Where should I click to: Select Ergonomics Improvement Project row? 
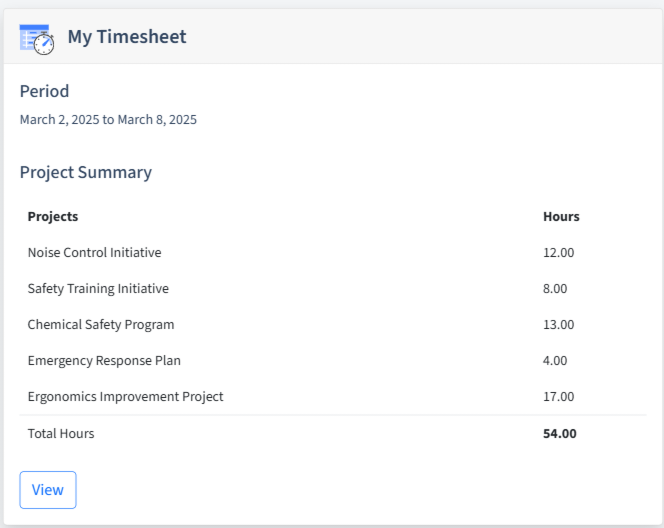tap(333, 396)
